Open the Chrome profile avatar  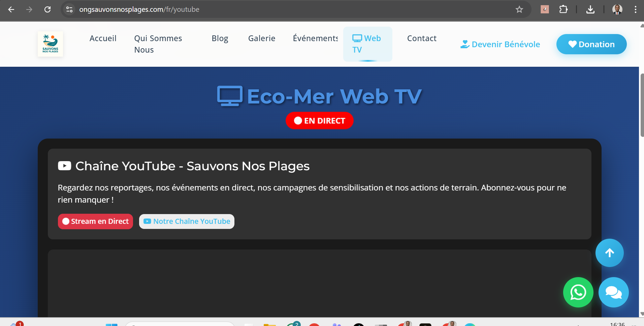coord(617,9)
